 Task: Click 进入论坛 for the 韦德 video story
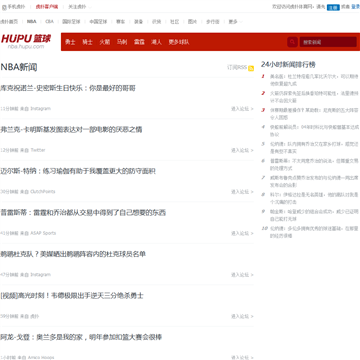242,316
